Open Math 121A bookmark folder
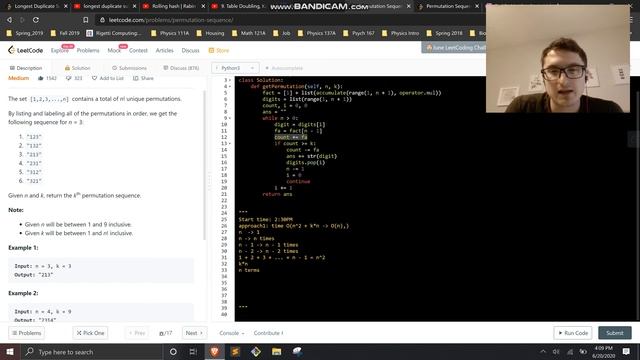The width and height of the screenshot is (640, 360). (248, 33)
